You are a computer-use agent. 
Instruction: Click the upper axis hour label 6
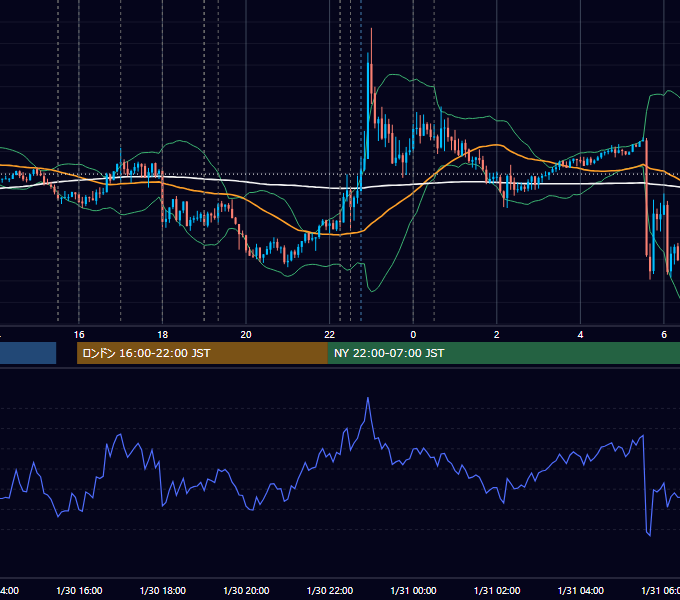(664, 335)
